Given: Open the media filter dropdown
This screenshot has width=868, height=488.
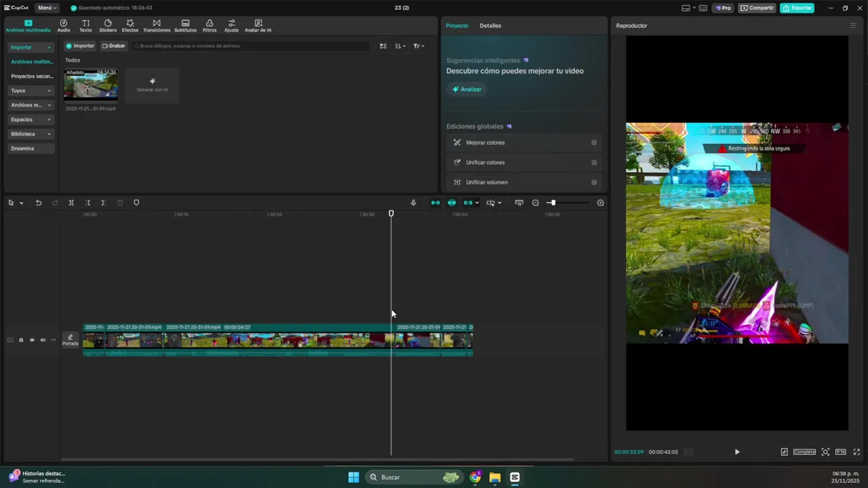Looking at the screenshot, I should pos(419,46).
